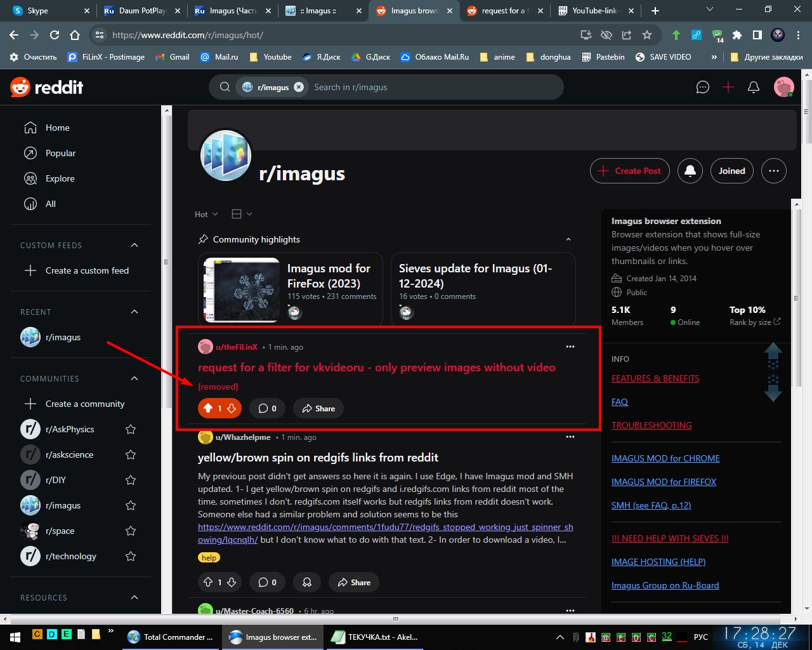Open the TROUBLESHOOTING link
Image resolution: width=812 pixels, height=650 pixels.
(x=652, y=425)
